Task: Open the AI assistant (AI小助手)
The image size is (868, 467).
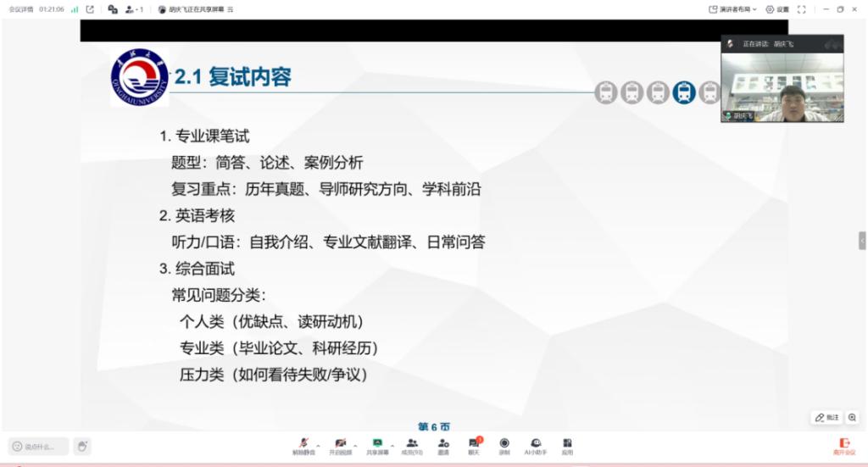Action: 536,445
